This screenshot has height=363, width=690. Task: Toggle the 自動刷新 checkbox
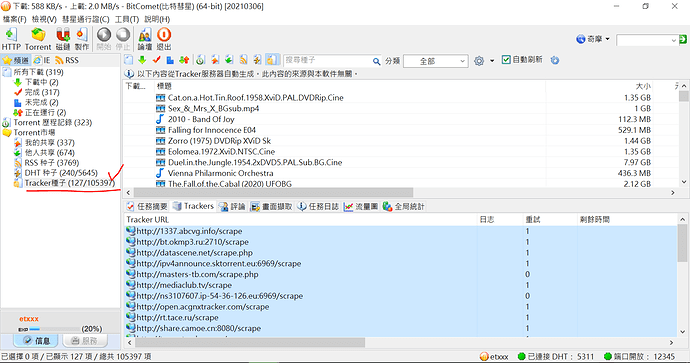506,60
